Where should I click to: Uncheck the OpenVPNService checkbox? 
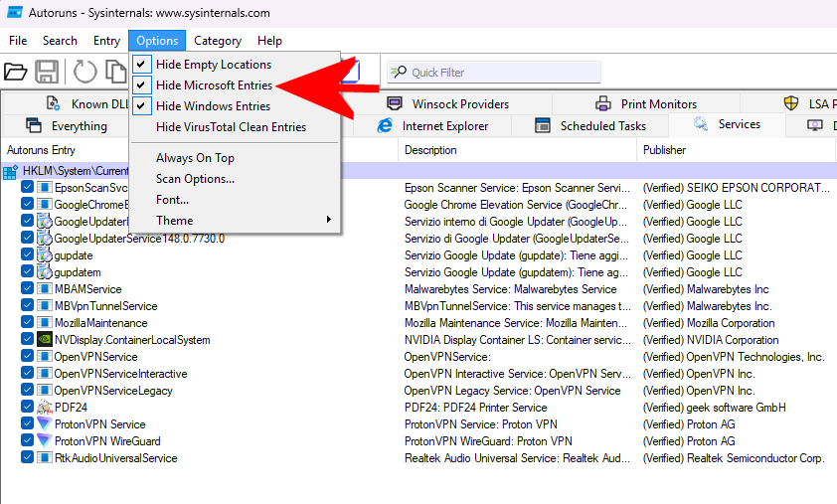tap(27, 356)
